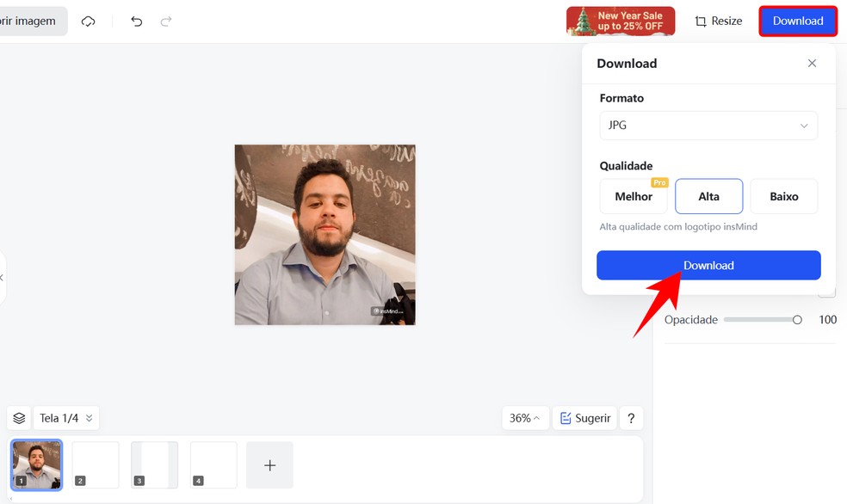
Task: Add a new screen with the plus icon
Action: click(269, 464)
